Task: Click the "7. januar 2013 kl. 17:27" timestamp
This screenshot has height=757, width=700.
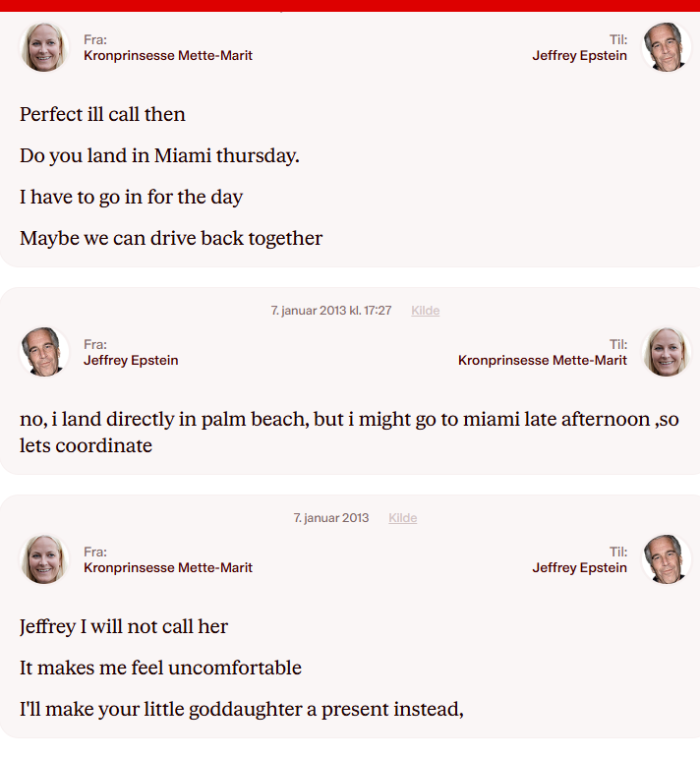Action: coord(331,311)
